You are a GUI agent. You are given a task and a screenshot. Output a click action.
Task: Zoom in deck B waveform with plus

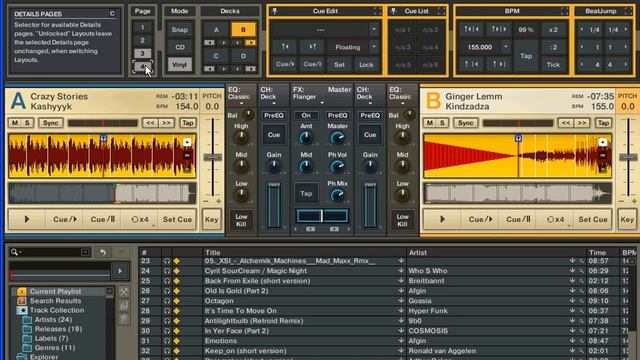tap(602, 142)
